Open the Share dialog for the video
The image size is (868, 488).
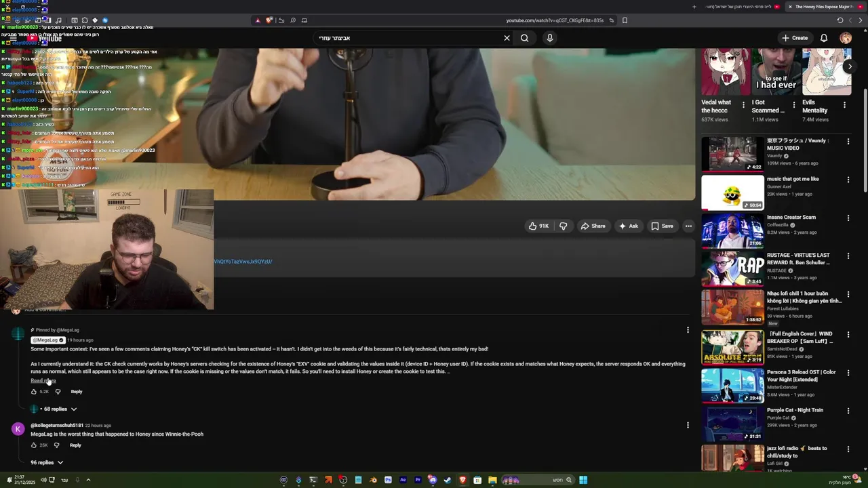593,226
